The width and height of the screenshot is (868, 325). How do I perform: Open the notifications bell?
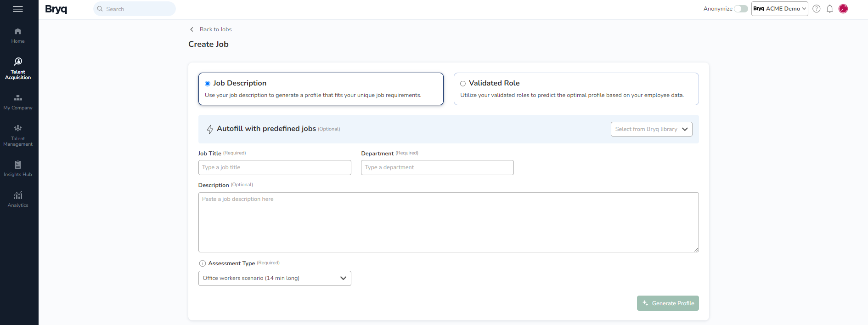(829, 9)
